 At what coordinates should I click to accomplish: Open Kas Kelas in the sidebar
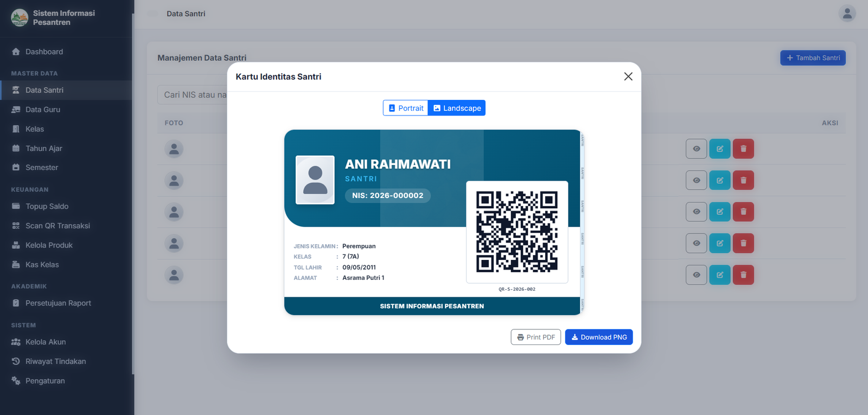(66, 265)
